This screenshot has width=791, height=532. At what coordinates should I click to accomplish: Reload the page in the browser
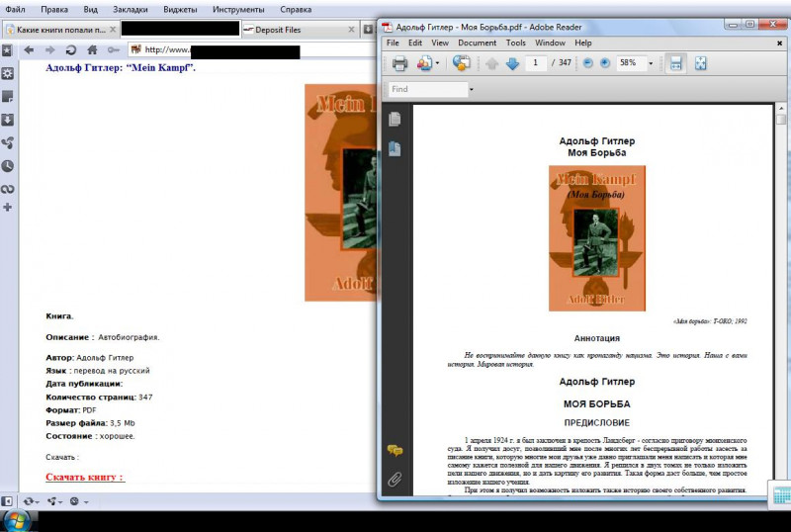point(71,49)
